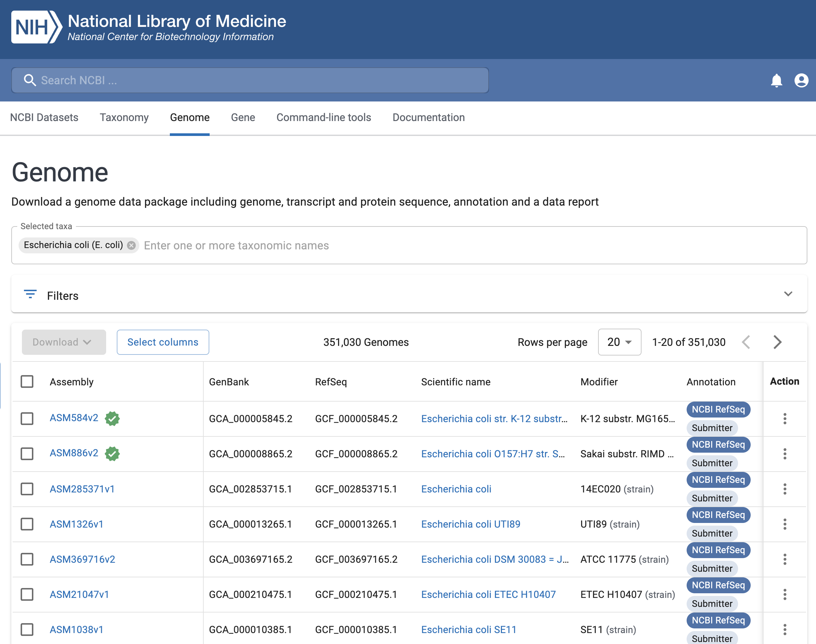Click GCF_002853715.1 RefSeq cell
Viewport: 816px width, 644px height.
point(356,489)
